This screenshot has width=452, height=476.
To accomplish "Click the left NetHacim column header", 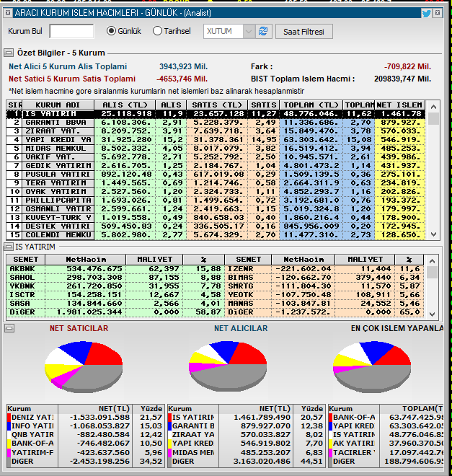I will point(86,260).
